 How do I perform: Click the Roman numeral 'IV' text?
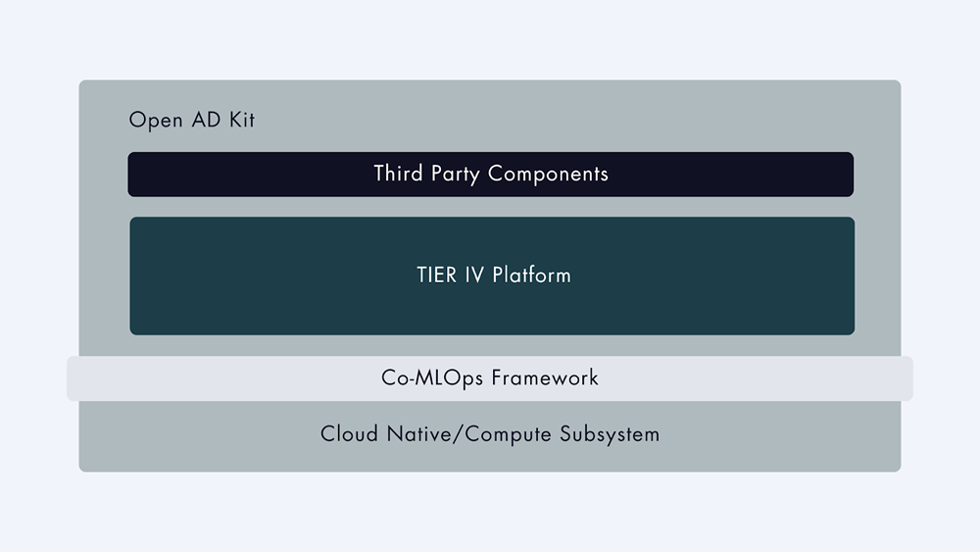point(473,276)
